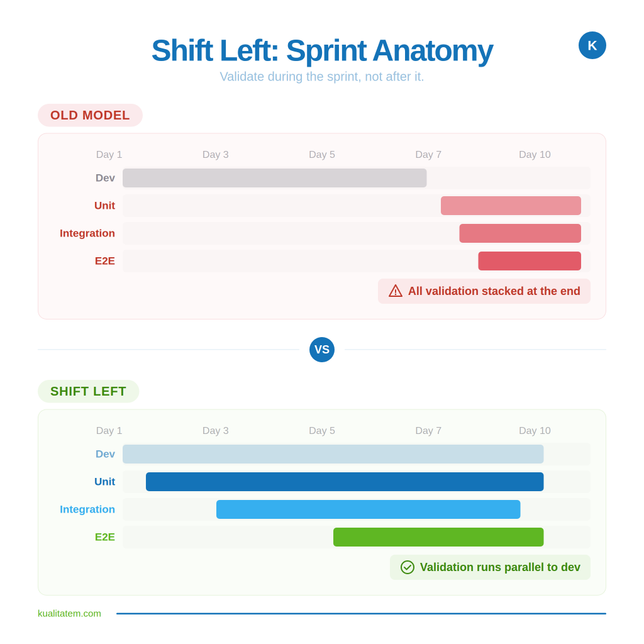Click the sky blue Integration bar

[368, 509]
